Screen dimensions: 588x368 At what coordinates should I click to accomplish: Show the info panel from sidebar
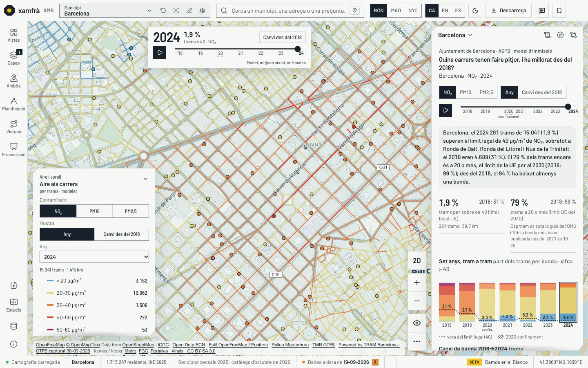click(13, 344)
